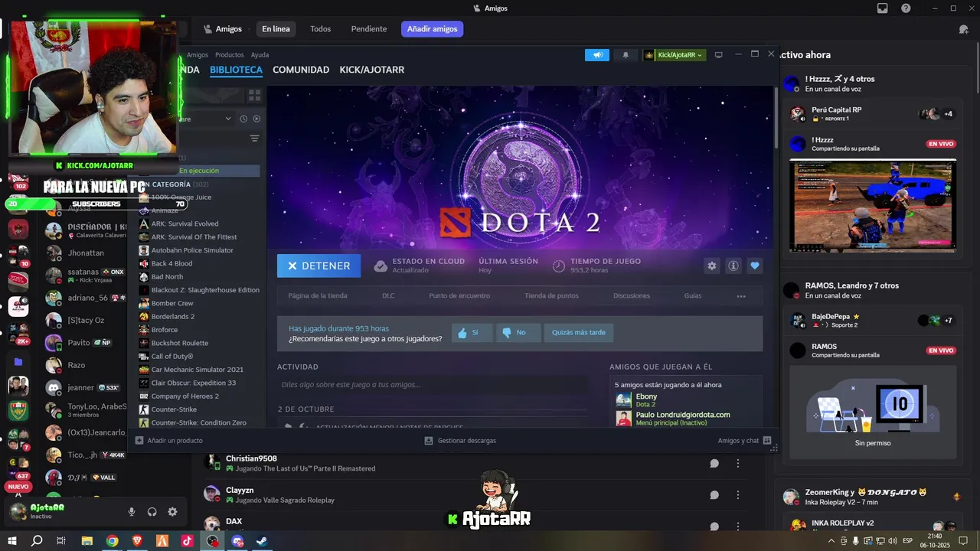Open Jhonattan direct message in Discord
This screenshot has height=551, width=980.
[86, 252]
